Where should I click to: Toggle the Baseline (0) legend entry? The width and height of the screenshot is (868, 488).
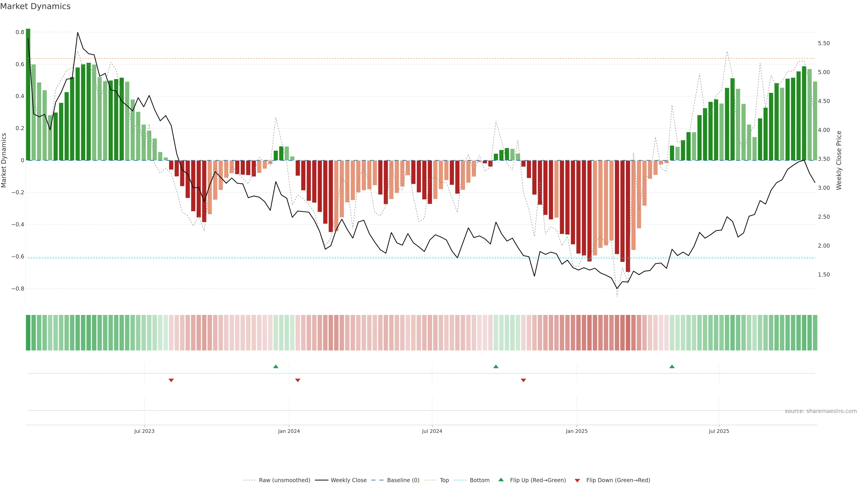(x=403, y=480)
